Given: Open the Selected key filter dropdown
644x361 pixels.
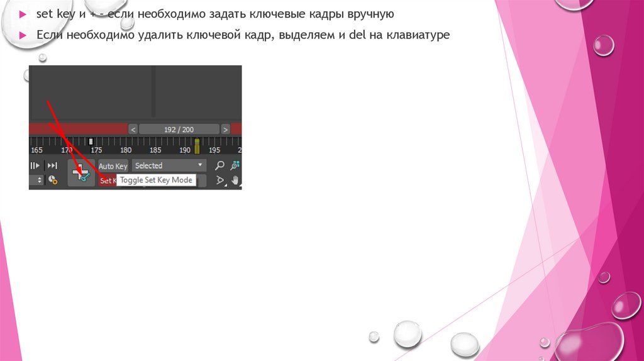Looking at the screenshot, I should tap(169, 165).
